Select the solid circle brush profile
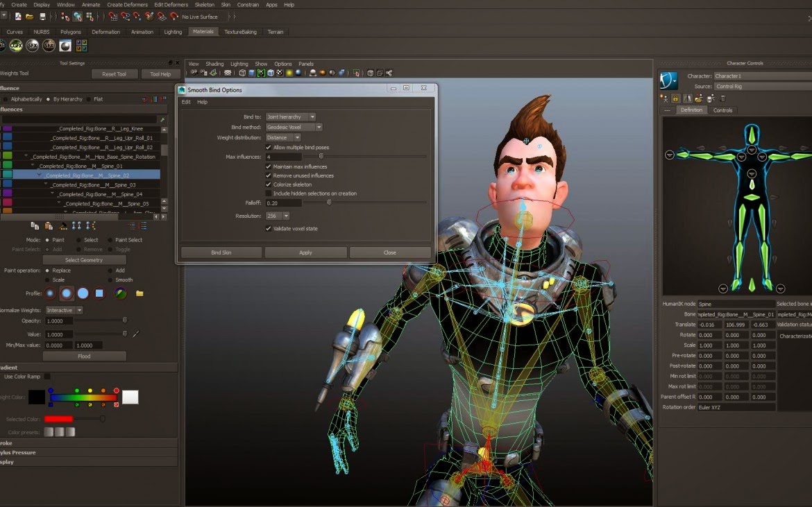 point(83,293)
